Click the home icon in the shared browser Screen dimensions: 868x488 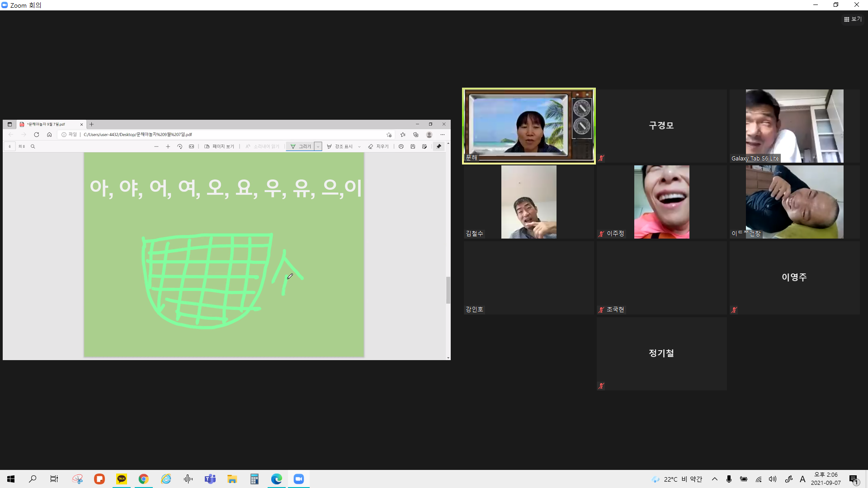pos(49,135)
